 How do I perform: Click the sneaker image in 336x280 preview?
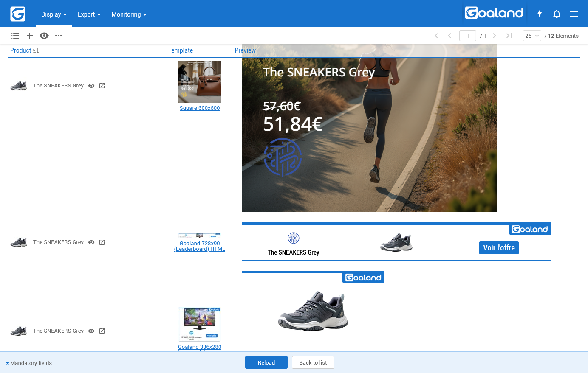coord(313,311)
